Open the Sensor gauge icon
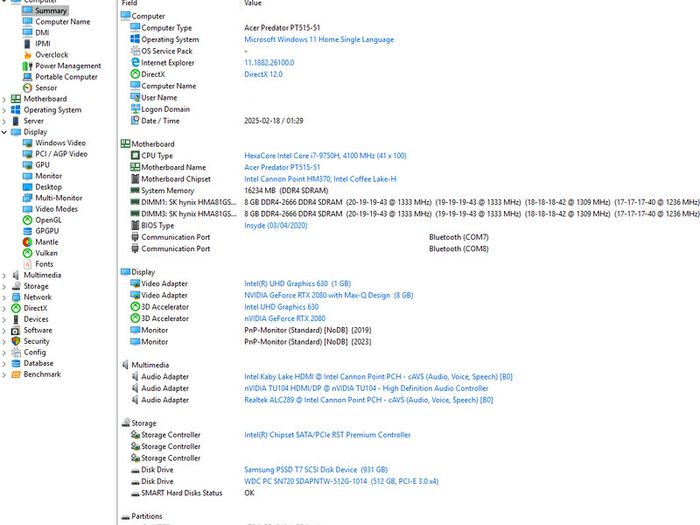 coord(28,88)
